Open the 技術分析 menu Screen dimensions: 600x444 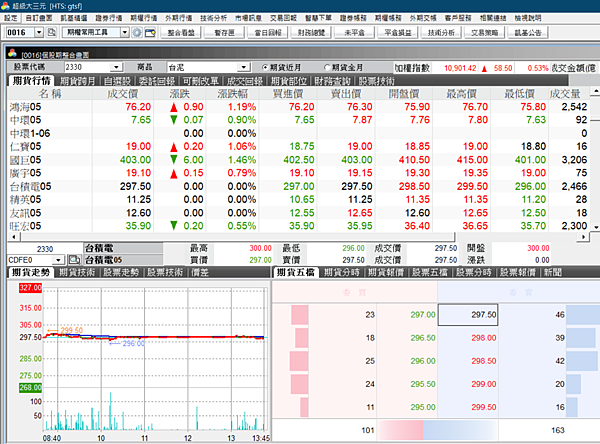point(214,18)
